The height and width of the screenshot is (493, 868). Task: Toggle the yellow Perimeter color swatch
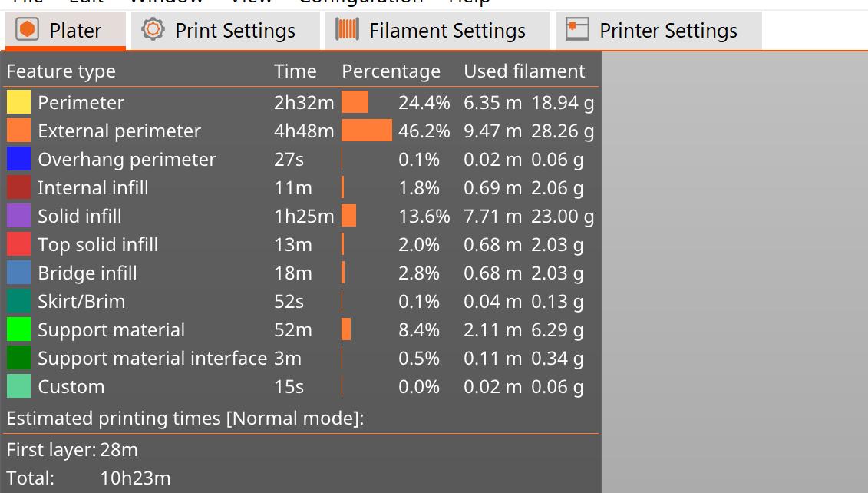tap(18, 102)
